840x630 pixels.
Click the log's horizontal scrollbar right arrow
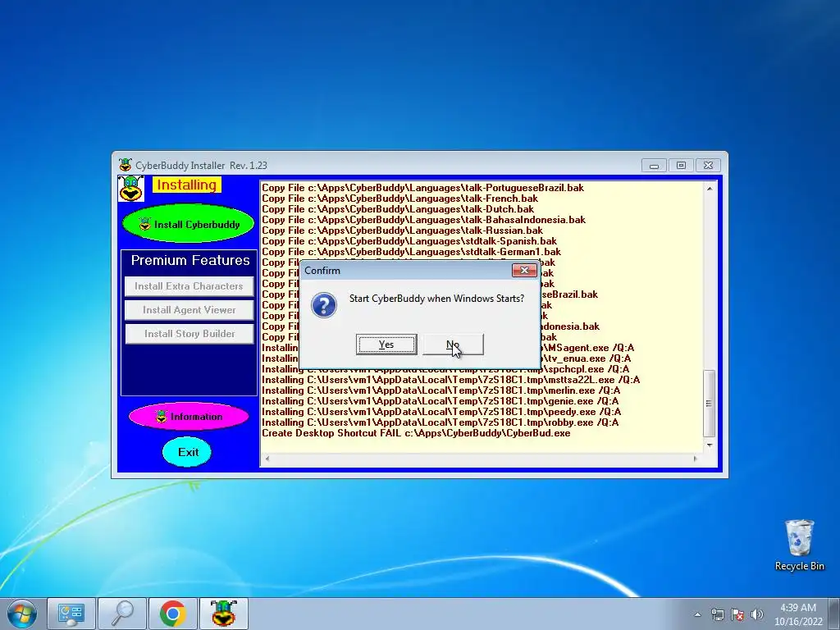tap(696, 459)
